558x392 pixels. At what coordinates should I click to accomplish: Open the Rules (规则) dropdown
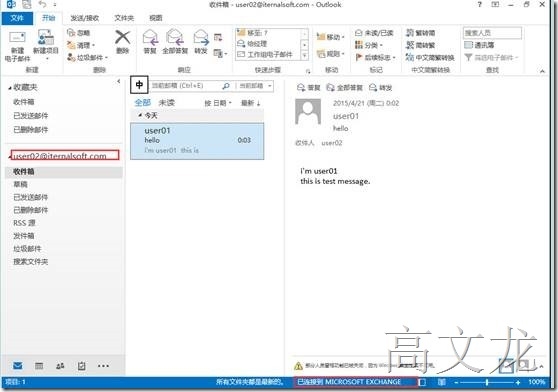click(331, 54)
